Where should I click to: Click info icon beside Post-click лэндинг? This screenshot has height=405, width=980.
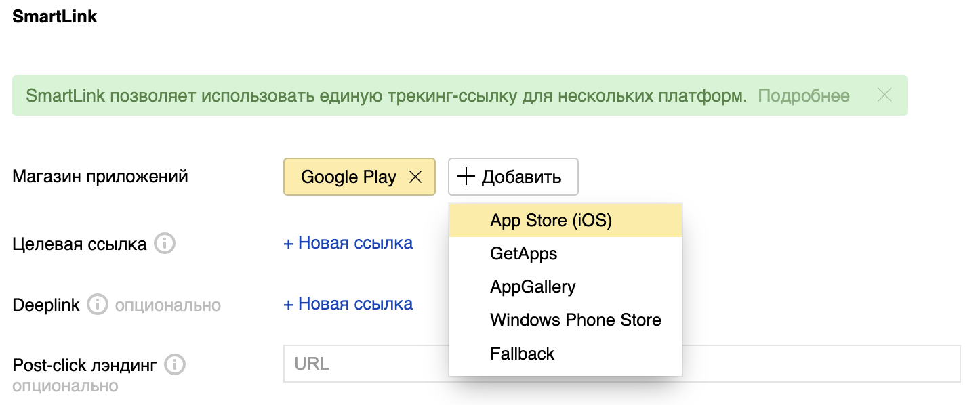click(175, 365)
